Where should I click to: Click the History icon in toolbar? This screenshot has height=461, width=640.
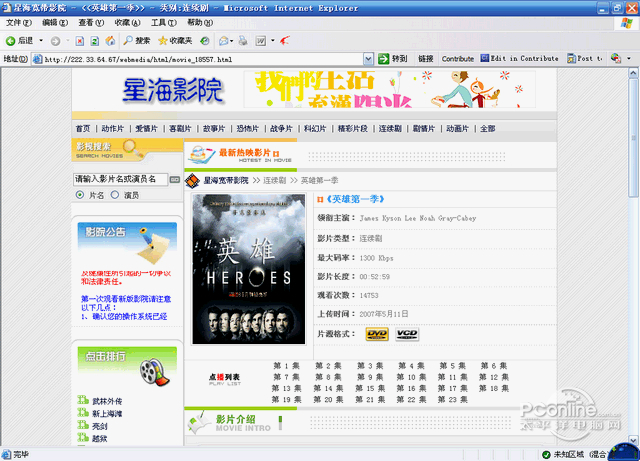pos(204,40)
